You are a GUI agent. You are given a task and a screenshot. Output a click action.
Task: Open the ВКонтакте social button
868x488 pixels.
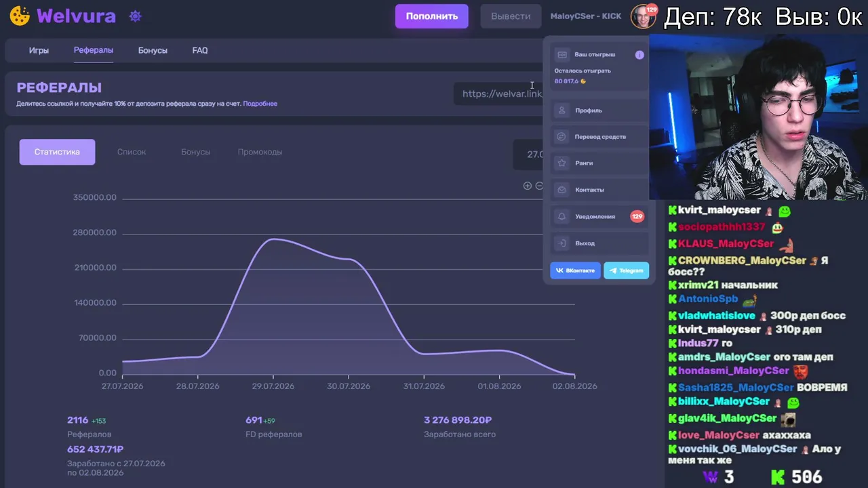click(575, 270)
